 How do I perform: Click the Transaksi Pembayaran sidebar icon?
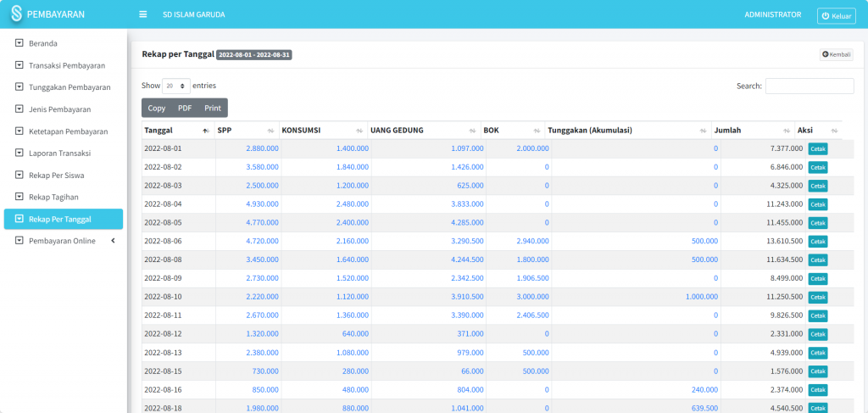pyautogui.click(x=19, y=65)
